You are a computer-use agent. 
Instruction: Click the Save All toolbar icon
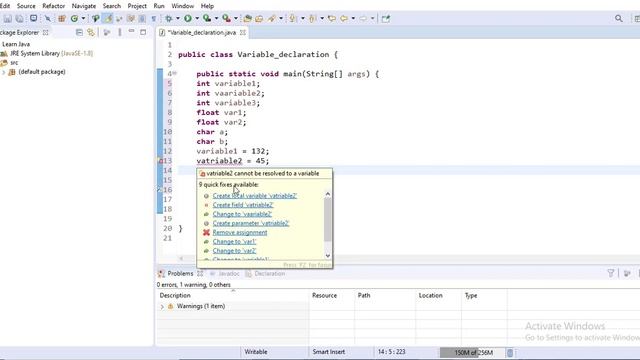[x=19, y=18]
